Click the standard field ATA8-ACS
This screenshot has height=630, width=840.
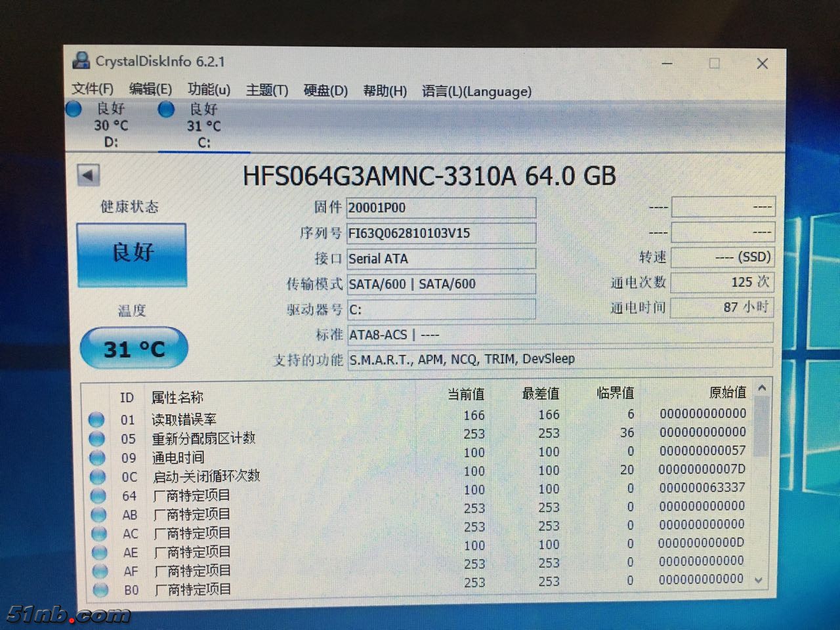click(x=560, y=334)
